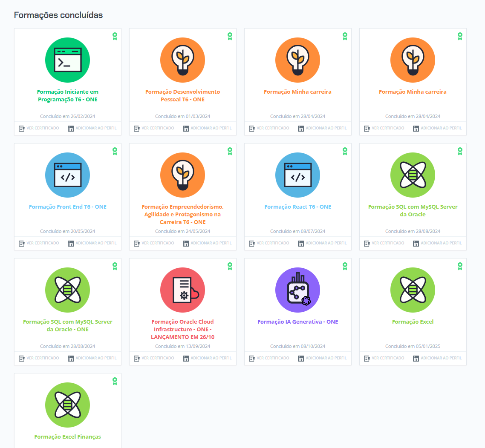Add Front End T6 to LinkedIn profile

coord(92,243)
